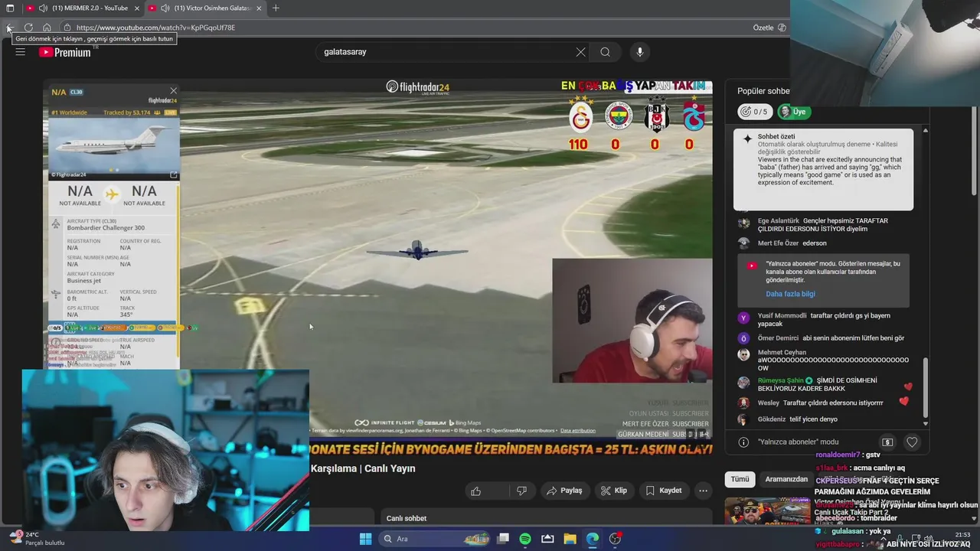
Task: Open the browser tab actions menu icon
Action: (x=10, y=8)
